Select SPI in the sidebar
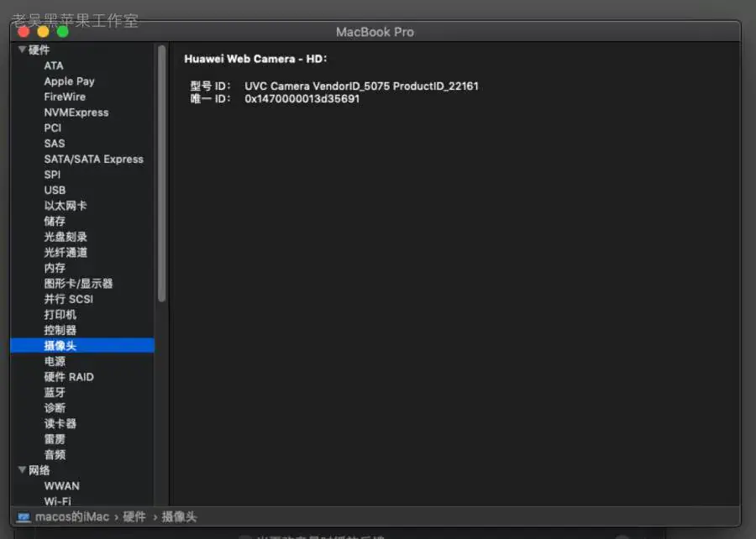 pos(52,175)
